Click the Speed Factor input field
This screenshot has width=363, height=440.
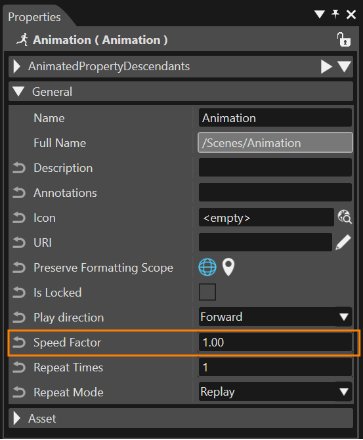pos(275,342)
